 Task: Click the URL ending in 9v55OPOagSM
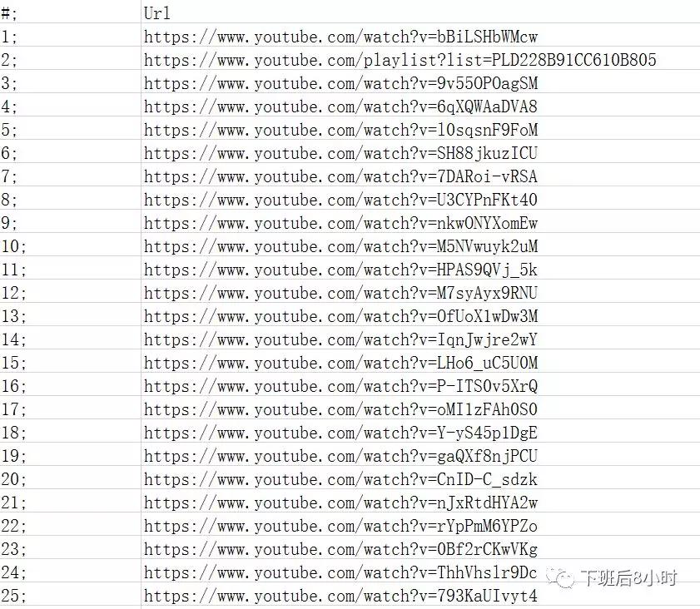point(340,83)
